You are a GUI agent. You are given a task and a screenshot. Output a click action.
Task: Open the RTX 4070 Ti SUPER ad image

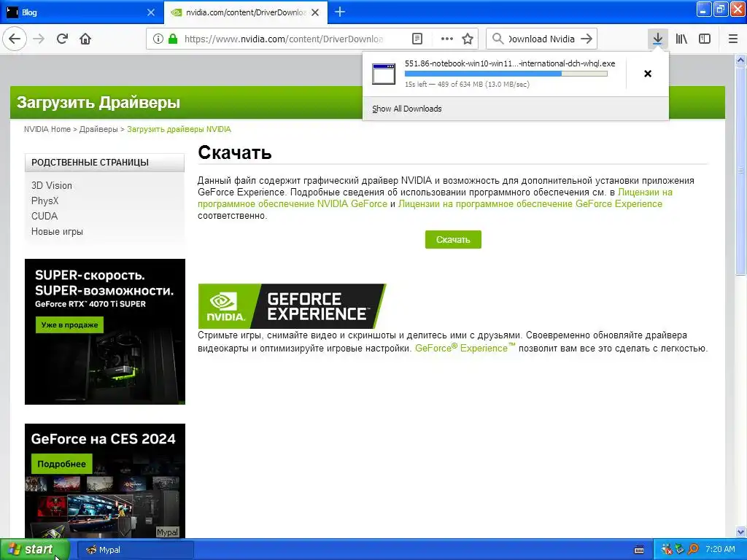(105, 332)
